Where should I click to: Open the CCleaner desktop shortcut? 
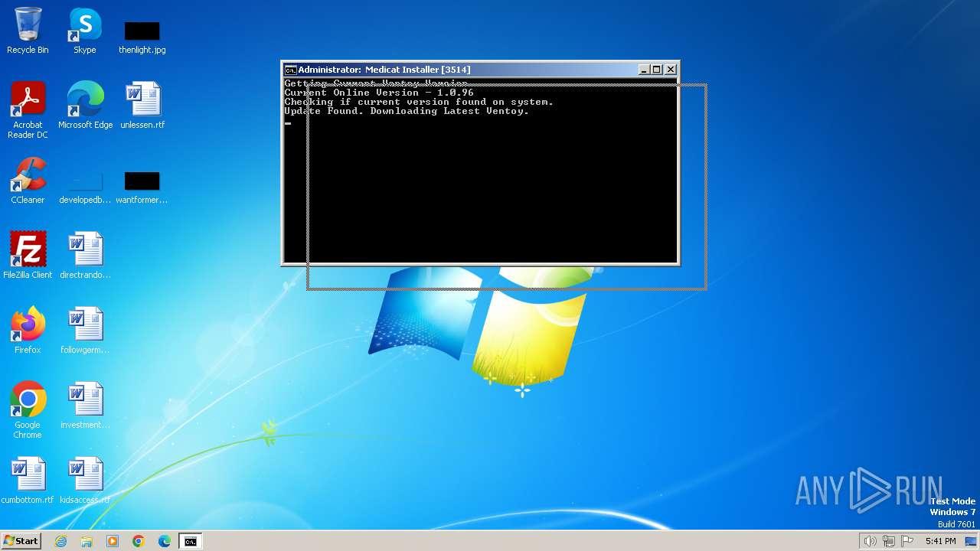28,181
